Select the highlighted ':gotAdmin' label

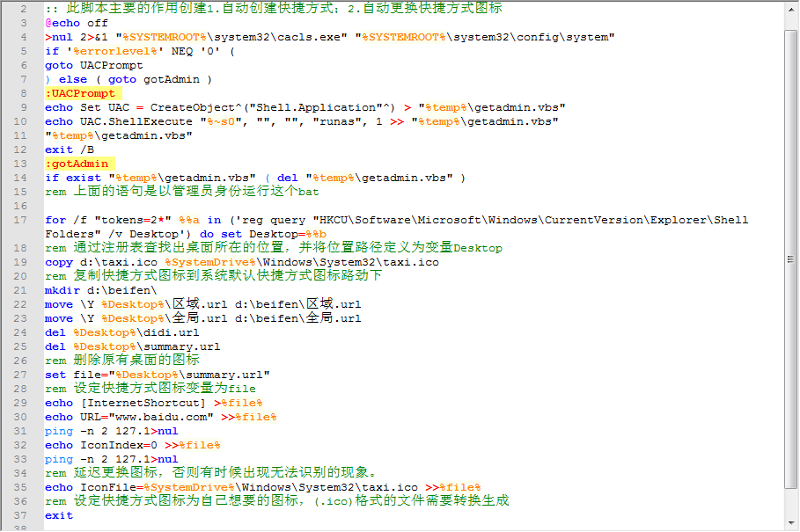click(80, 164)
